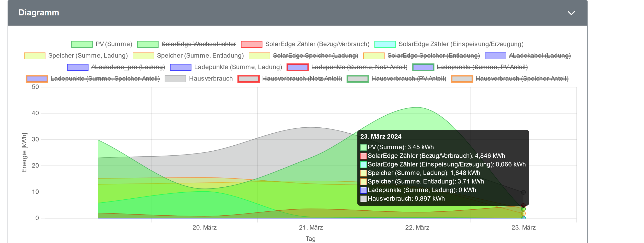The width and height of the screenshot is (644, 243).
Task: Click the Energie [kWh] y-axis title
Action: point(24,153)
